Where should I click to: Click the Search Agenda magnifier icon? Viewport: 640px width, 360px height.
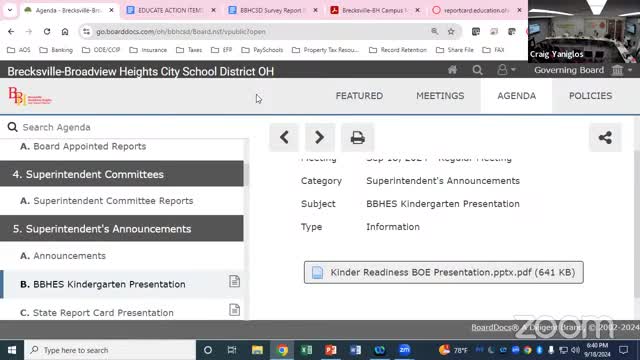[x=13, y=127]
